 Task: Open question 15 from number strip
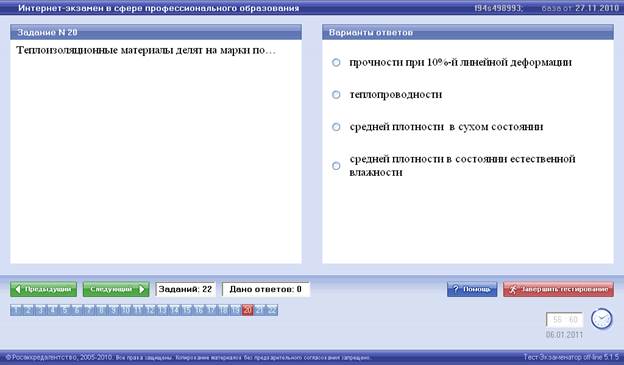coord(186,310)
